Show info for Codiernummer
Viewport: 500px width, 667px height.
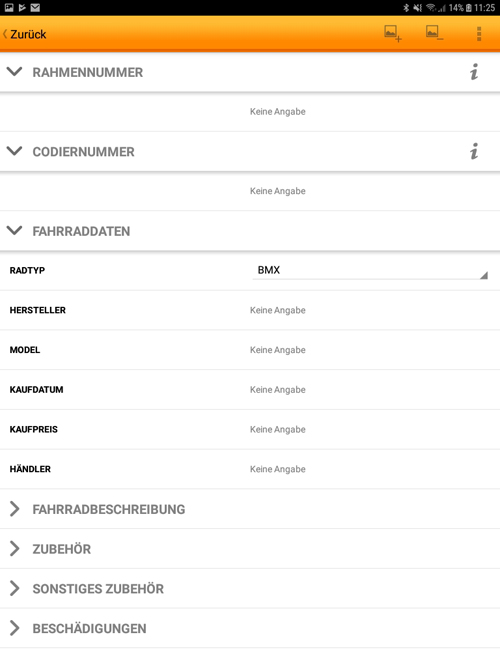474,151
